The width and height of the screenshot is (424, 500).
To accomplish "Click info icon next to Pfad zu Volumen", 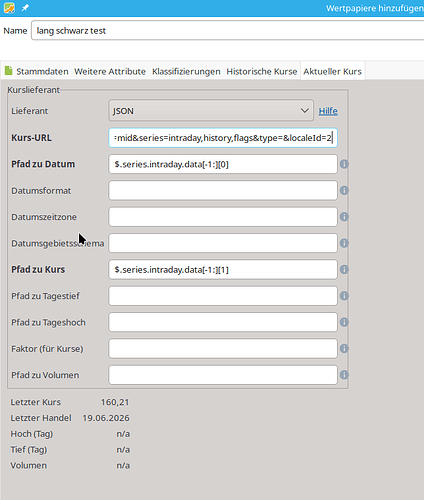I will (344, 375).
